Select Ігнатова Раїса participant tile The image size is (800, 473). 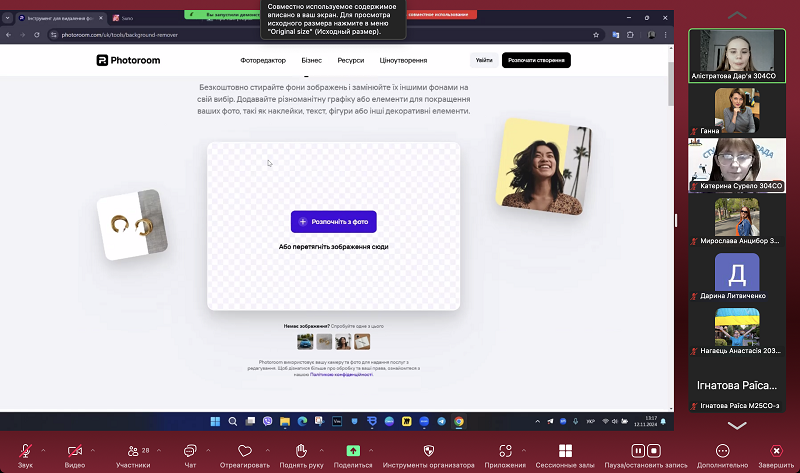pyautogui.click(x=737, y=386)
